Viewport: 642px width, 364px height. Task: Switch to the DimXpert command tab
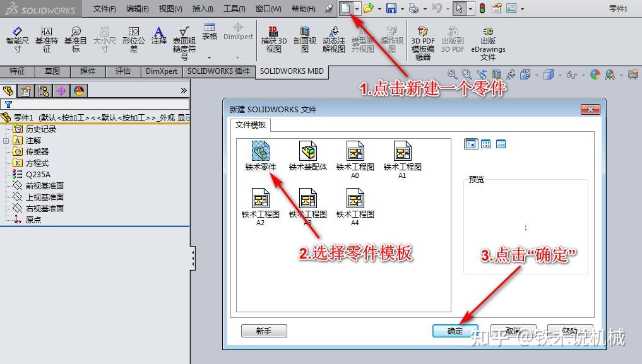162,71
